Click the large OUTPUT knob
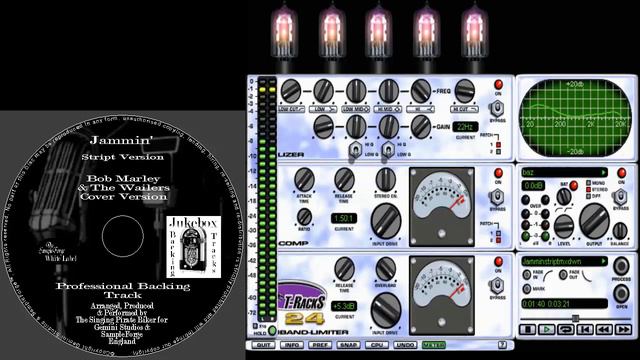The width and height of the screenshot is (640, 360). coord(594,220)
